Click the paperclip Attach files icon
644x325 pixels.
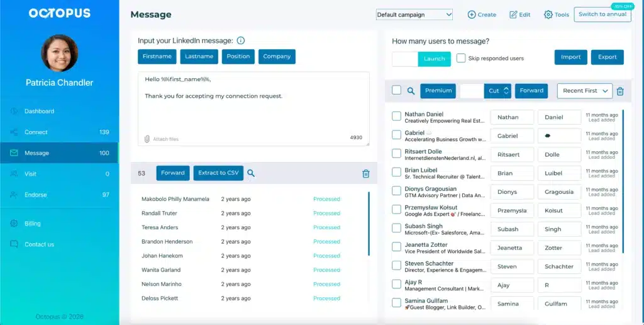147,139
